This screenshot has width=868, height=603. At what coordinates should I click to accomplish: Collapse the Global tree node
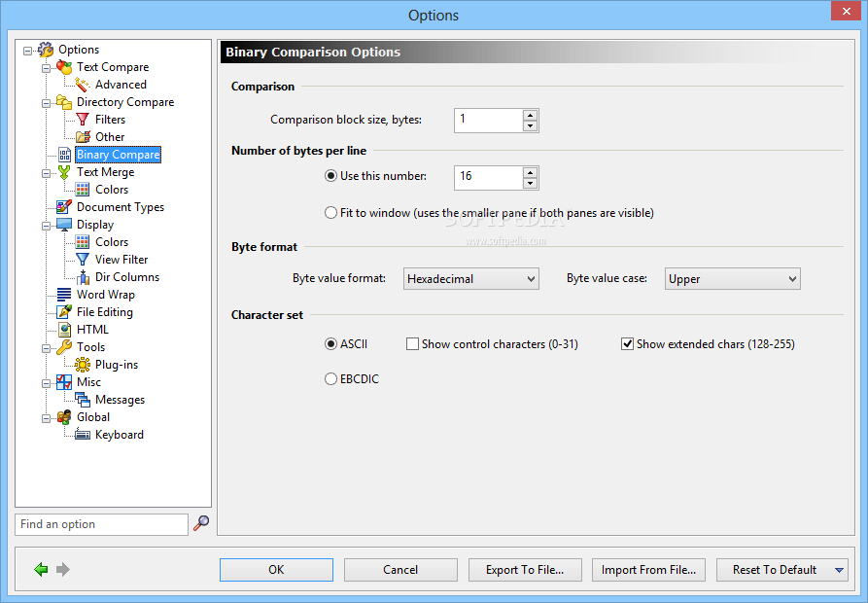coord(46,418)
